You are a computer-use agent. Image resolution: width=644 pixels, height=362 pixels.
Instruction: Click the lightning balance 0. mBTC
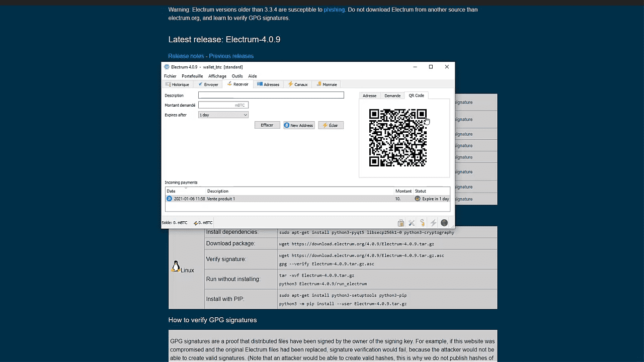(x=203, y=222)
